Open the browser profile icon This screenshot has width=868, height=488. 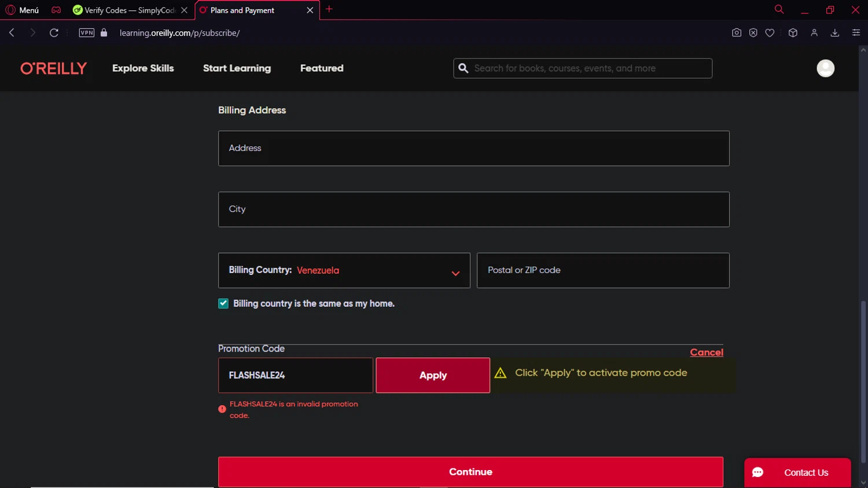coord(814,33)
